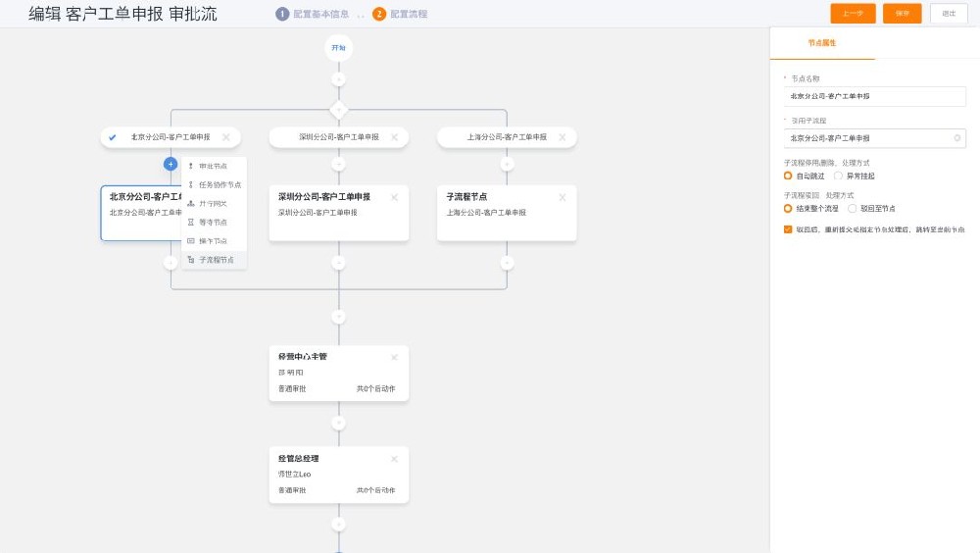
Task: Select the 北京分公司 node card outlined in blue
Action: (x=142, y=213)
